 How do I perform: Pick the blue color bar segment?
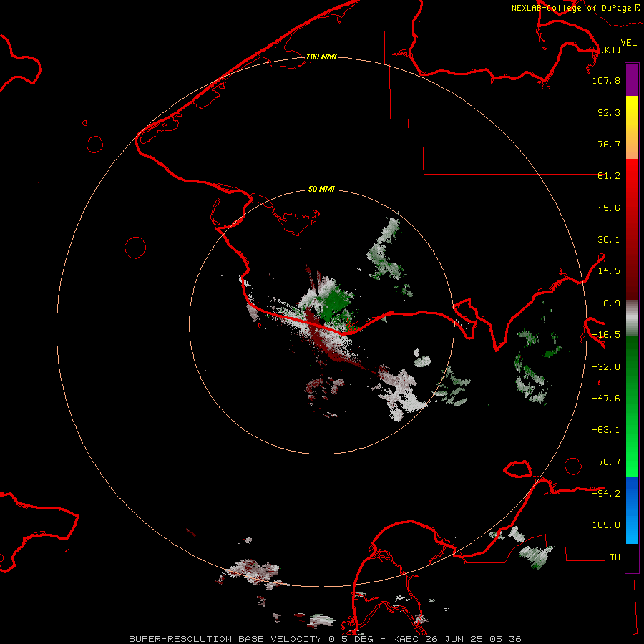(632, 510)
